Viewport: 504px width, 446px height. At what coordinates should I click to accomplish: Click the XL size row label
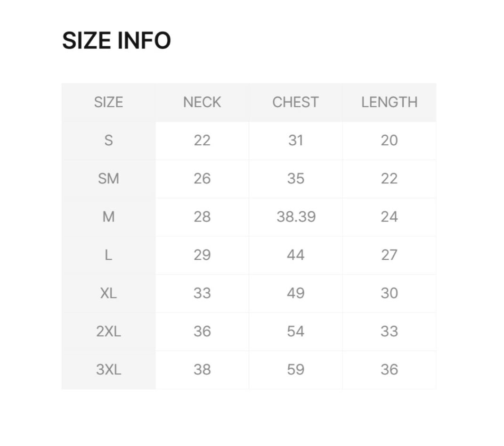point(108,293)
